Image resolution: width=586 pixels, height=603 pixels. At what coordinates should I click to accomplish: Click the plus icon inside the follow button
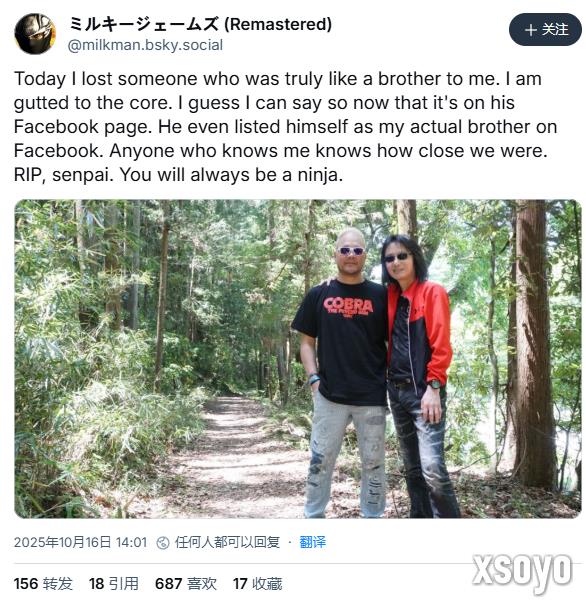click(x=531, y=30)
